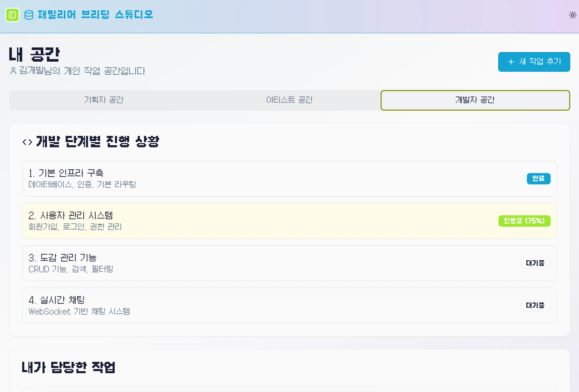Click the user icon beside 김개발님
This screenshot has height=392, width=579.
pos(13,71)
